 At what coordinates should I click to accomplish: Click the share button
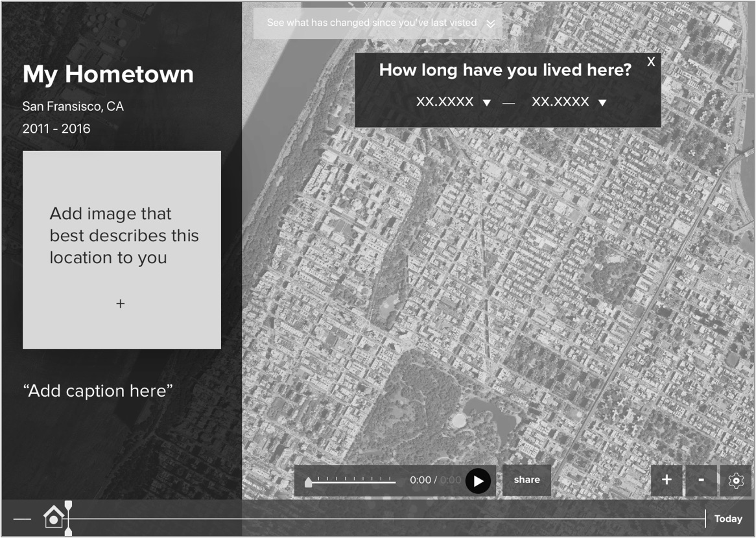pos(526,480)
